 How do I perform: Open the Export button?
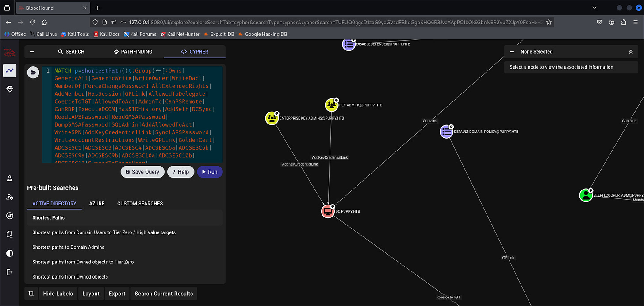tap(117, 294)
